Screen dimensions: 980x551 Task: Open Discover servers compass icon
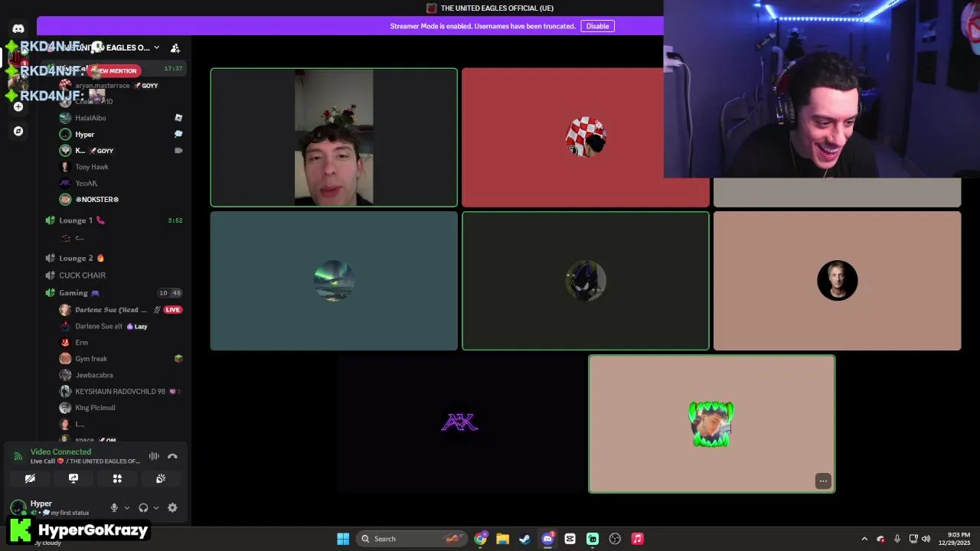click(x=18, y=131)
